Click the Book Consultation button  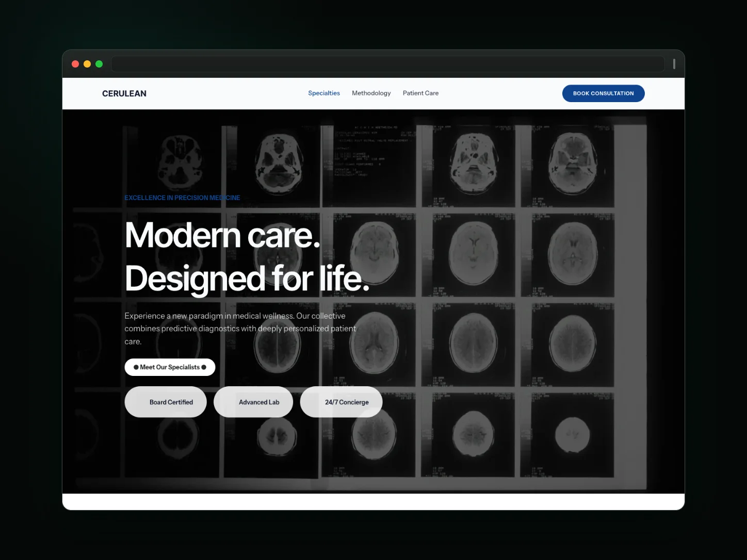tap(604, 93)
